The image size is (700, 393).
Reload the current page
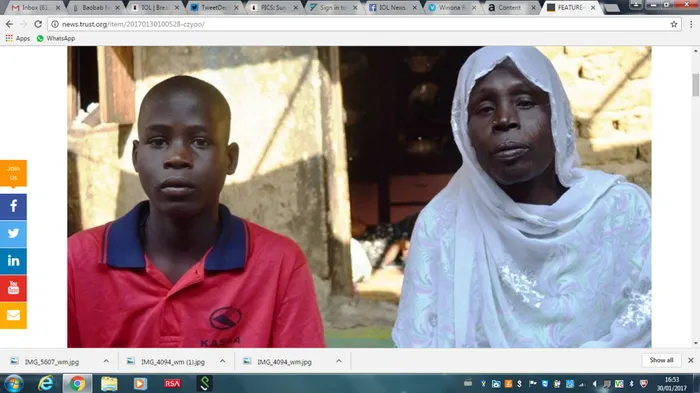[38, 24]
